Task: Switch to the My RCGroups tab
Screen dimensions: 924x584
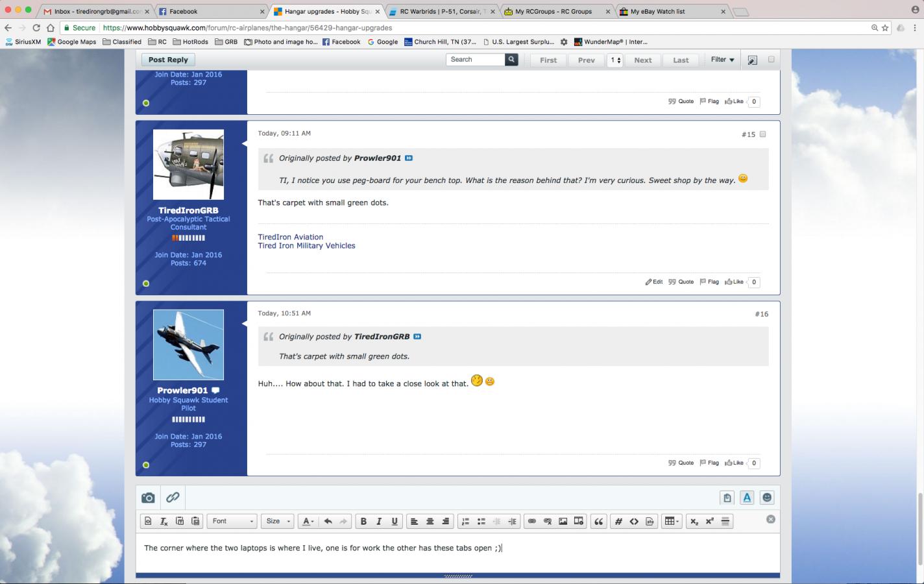Action: tap(558, 12)
